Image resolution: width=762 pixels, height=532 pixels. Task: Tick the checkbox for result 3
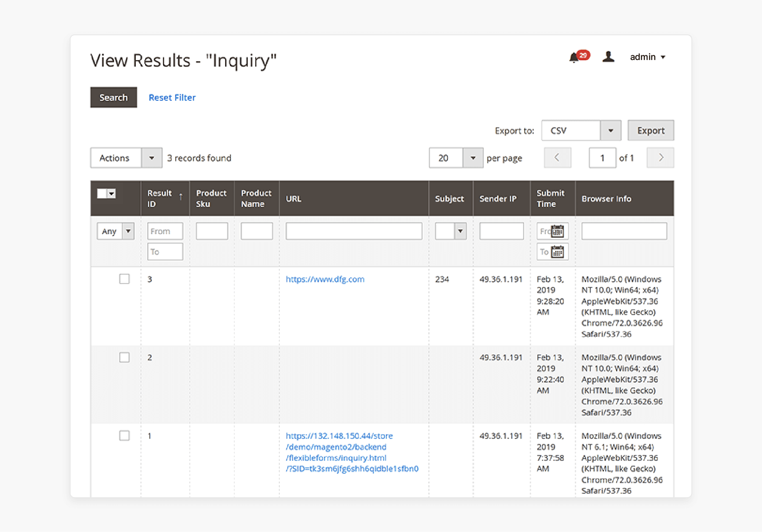coord(125,279)
